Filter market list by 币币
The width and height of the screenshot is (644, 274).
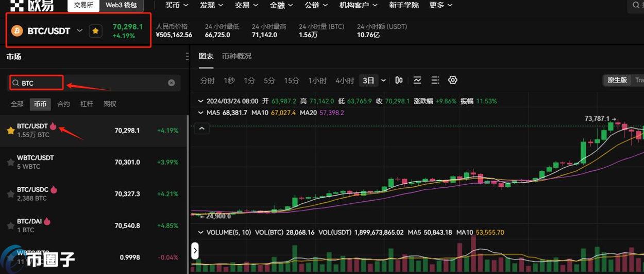pos(40,104)
